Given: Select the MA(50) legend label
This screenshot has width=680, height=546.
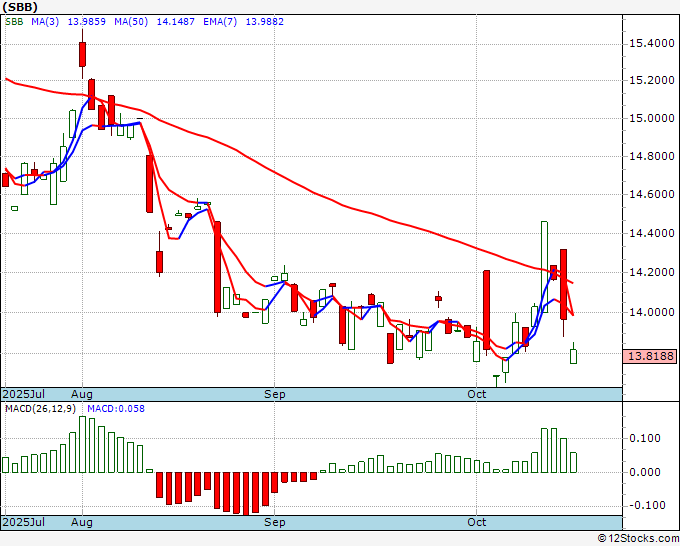Looking at the screenshot, I should 131,22.
